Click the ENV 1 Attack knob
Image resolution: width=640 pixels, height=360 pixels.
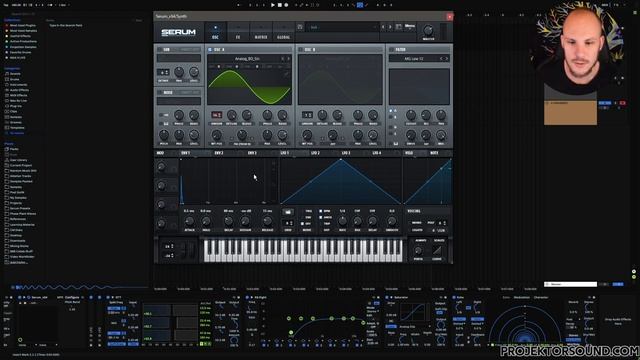pyautogui.click(x=189, y=221)
